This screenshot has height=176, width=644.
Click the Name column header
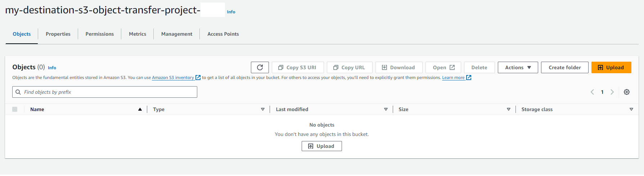tap(37, 109)
